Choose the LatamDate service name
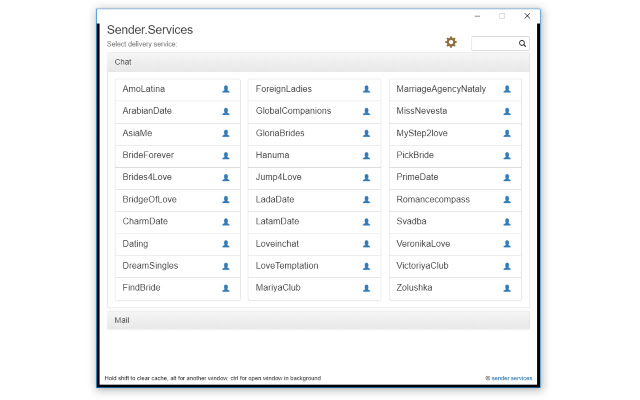Screen dimensions: 640x400 click(x=277, y=221)
